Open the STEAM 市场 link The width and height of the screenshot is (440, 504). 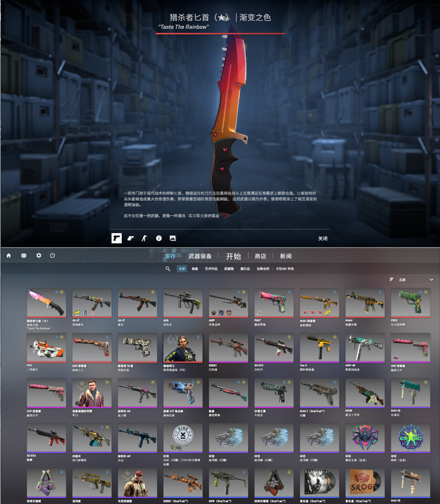tap(285, 269)
